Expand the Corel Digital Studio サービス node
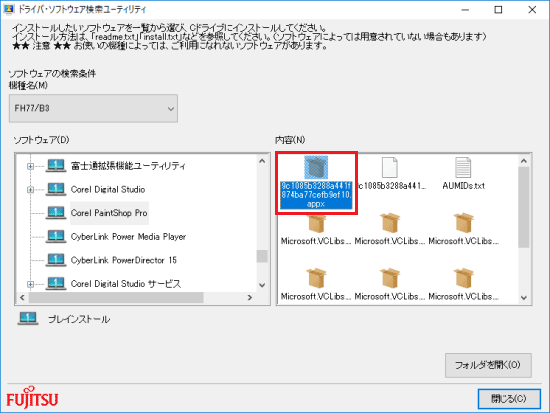The height and width of the screenshot is (413, 550). tap(31, 284)
